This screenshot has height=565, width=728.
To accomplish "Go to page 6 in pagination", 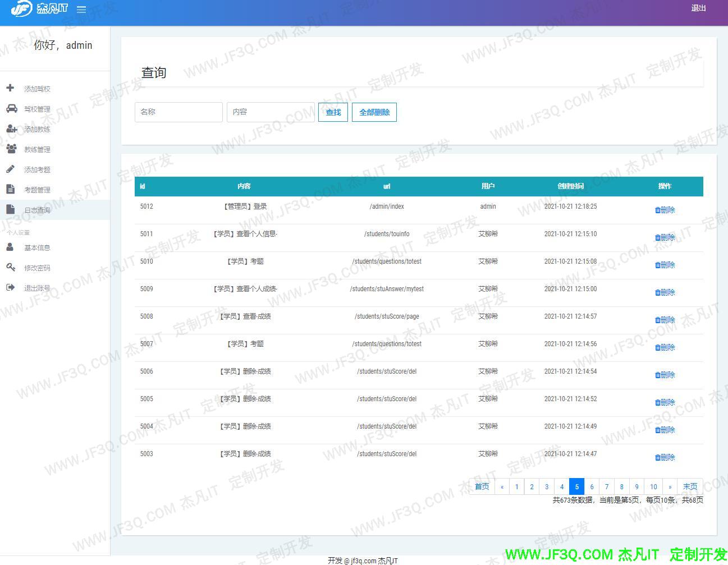I will tap(592, 486).
